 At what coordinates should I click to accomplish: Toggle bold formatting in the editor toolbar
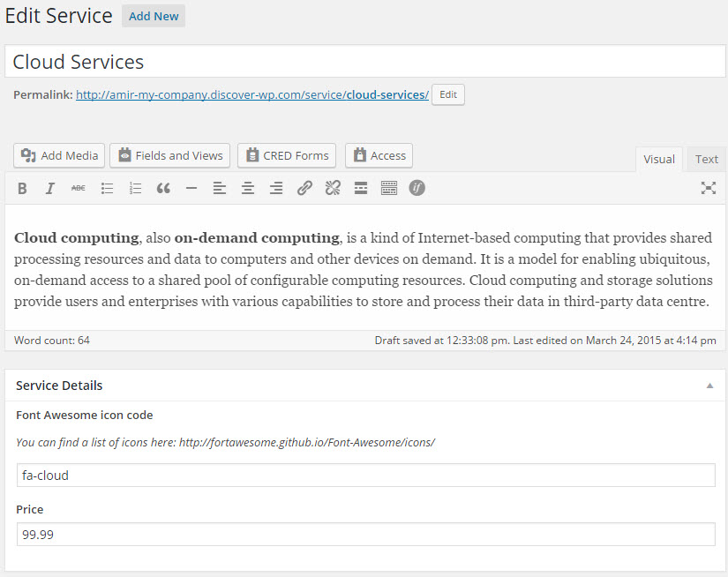(22, 188)
